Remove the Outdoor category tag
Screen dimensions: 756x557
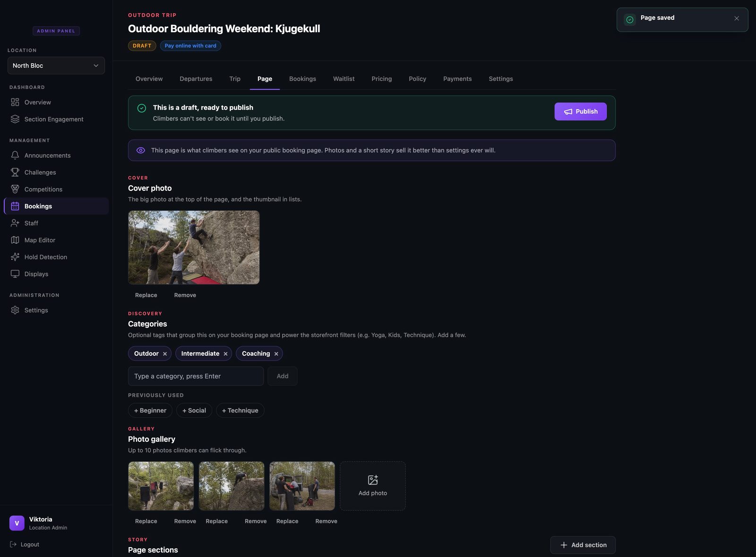[x=165, y=354]
